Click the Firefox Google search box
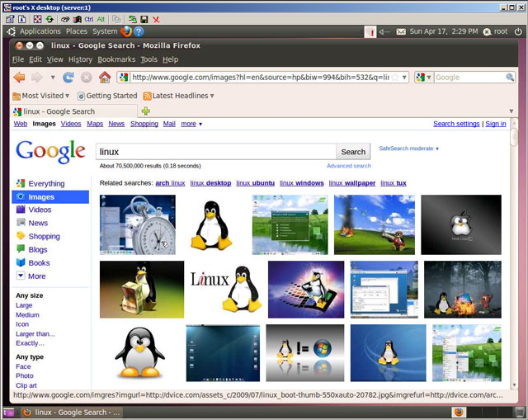The image size is (528, 420). [469, 78]
